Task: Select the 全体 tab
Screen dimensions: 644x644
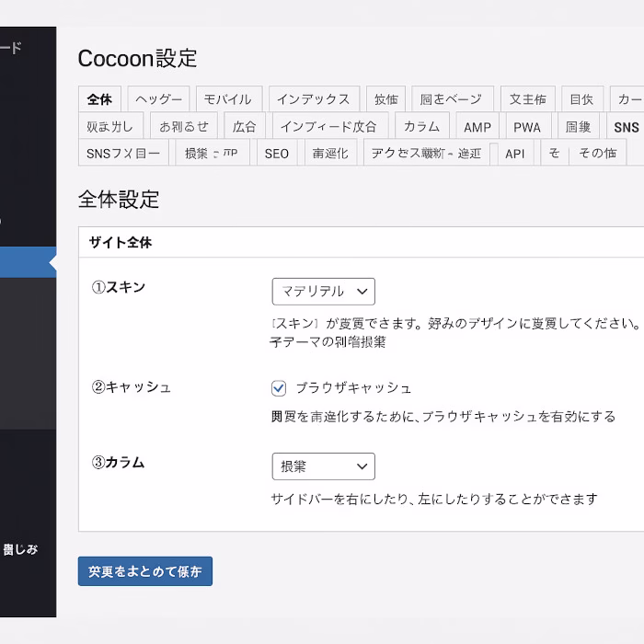Action: tap(99, 99)
